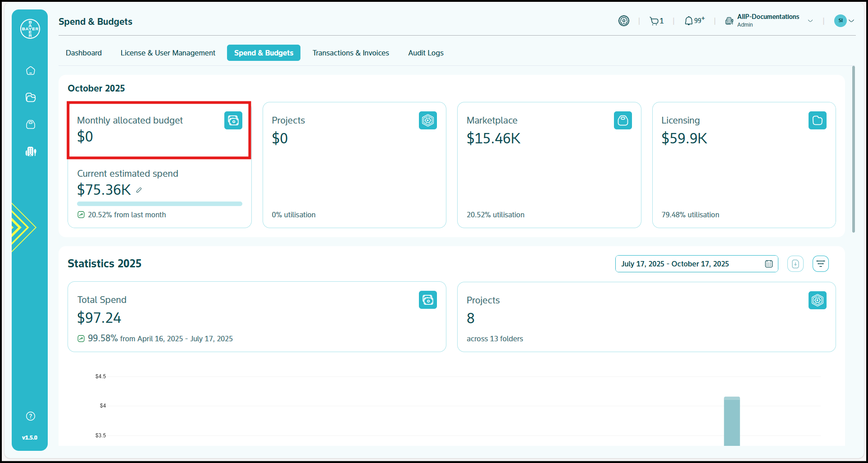Click the estimated spend progress bar
The width and height of the screenshot is (868, 463).
[x=159, y=204]
